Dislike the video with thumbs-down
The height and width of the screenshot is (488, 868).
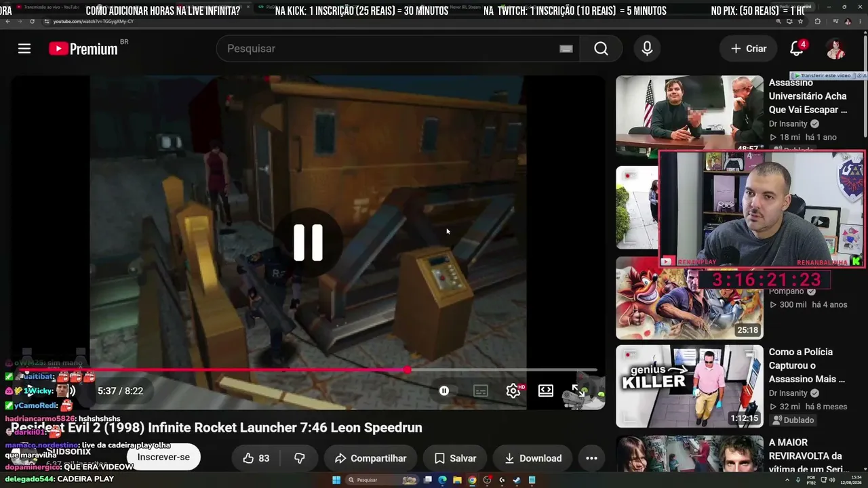[x=300, y=458]
